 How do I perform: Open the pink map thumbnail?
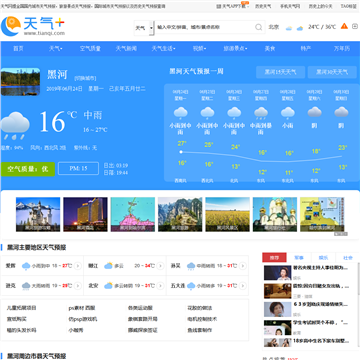tap(133, 214)
